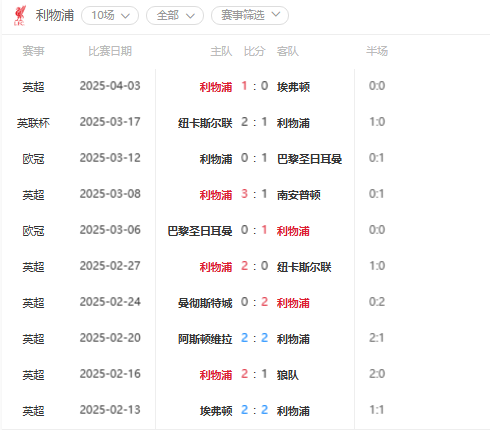The width and height of the screenshot is (490, 430).
Task: Click the Liverpool club crest logo
Action: click(x=20, y=15)
